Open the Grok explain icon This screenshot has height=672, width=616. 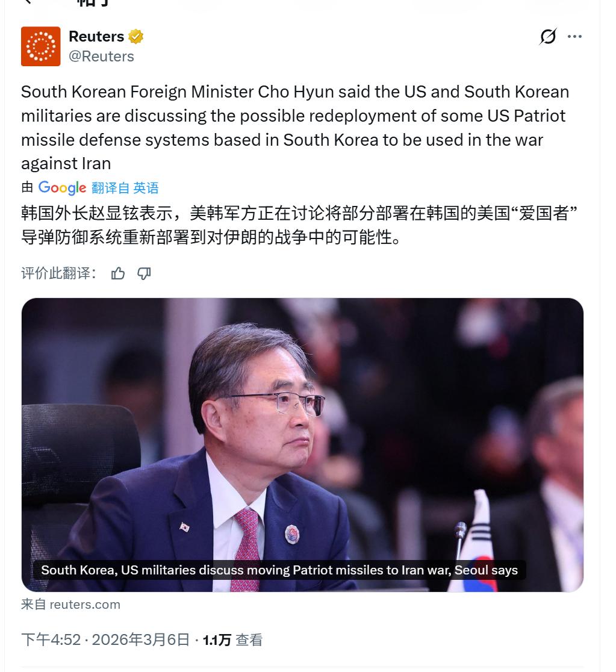click(x=548, y=36)
